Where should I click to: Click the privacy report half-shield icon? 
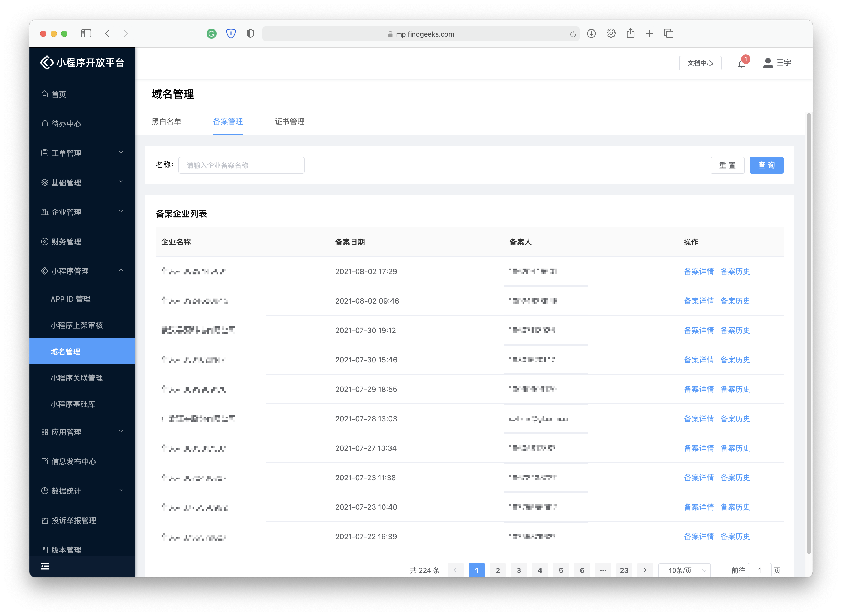point(250,34)
